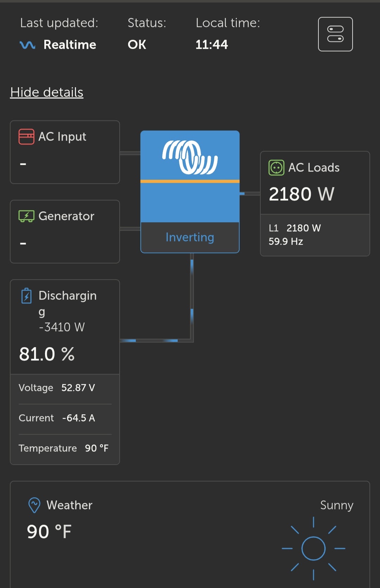This screenshot has width=380, height=588.
Task: Tap the red AC Input grid icon
Action: pyautogui.click(x=26, y=136)
